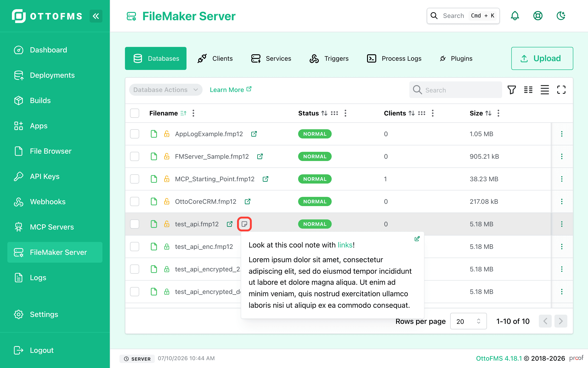This screenshot has height=368, width=588.
Task: Open Dashboard in the sidebar
Action: pos(55,50)
